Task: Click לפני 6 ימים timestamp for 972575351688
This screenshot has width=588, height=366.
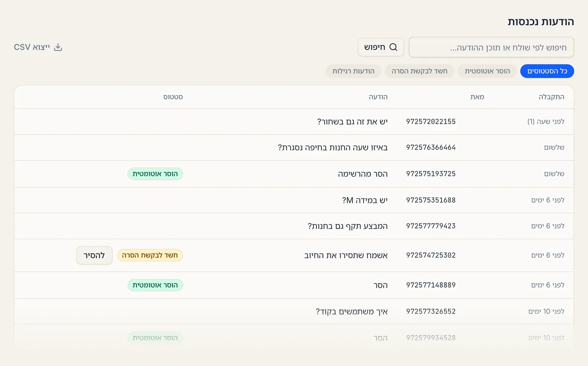Action: point(548,200)
